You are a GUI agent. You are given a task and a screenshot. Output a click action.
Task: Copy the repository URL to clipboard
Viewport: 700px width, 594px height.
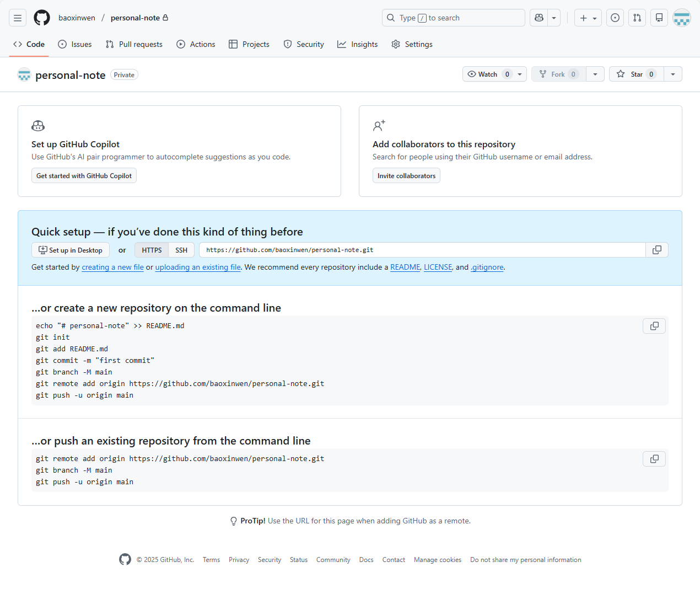point(657,250)
